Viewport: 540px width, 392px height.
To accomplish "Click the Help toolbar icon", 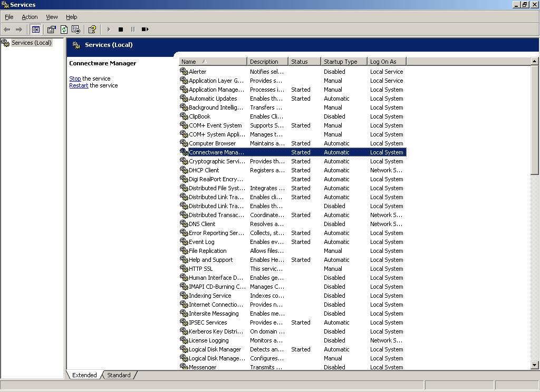I will tap(92, 30).
